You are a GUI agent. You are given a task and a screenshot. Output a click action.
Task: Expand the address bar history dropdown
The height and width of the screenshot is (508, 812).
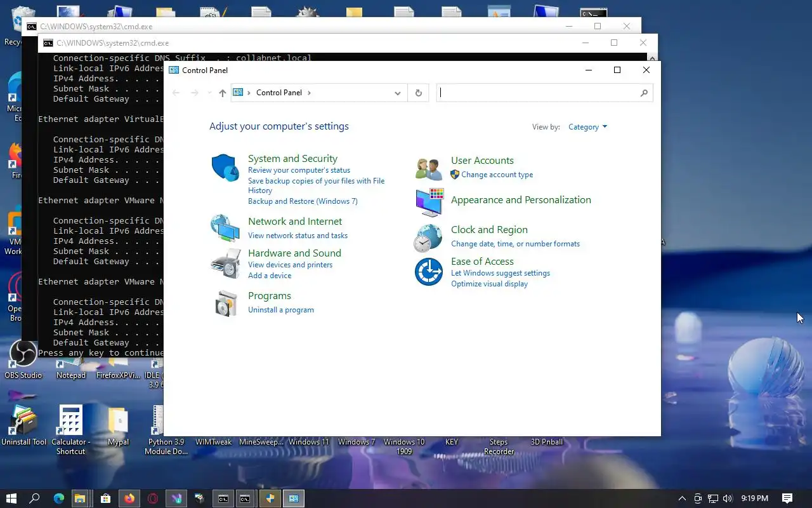397,93
